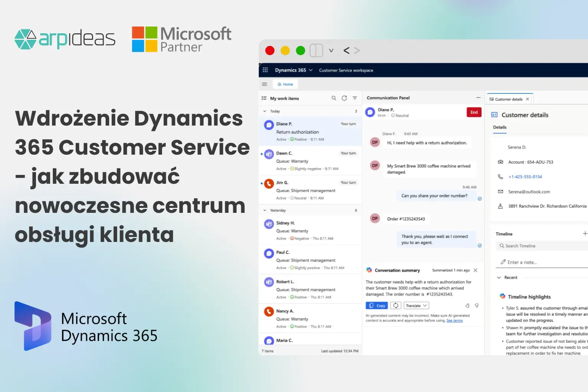Search in My work items
Image resolution: width=588 pixels, height=392 pixels.
[334, 98]
